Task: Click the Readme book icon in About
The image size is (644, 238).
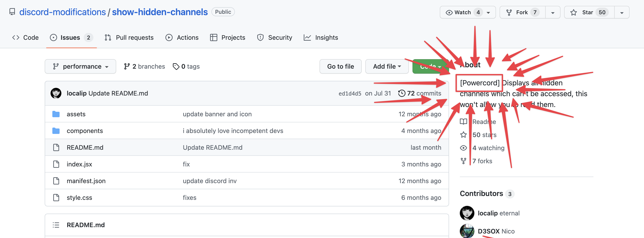Action: 464,122
